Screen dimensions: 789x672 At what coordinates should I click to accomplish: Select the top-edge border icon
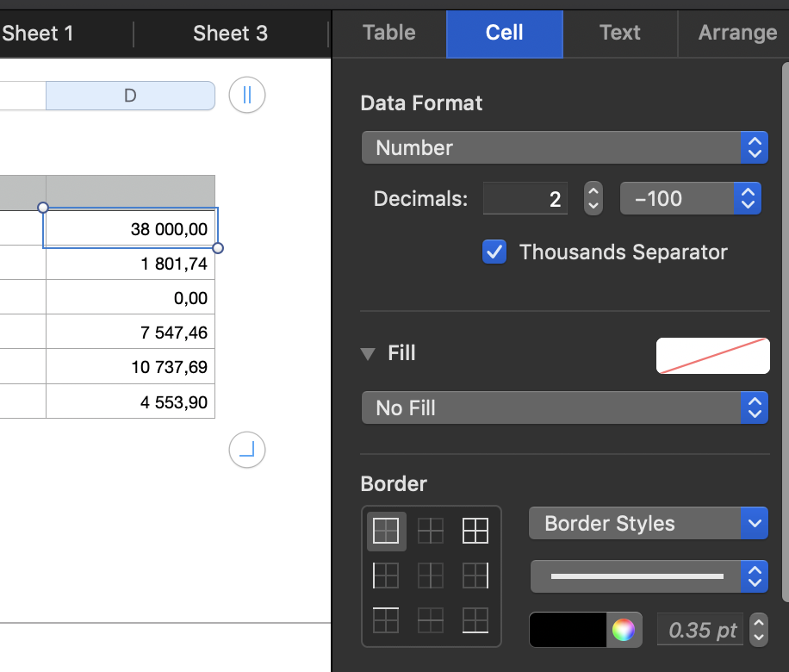(x=385, y=619)
